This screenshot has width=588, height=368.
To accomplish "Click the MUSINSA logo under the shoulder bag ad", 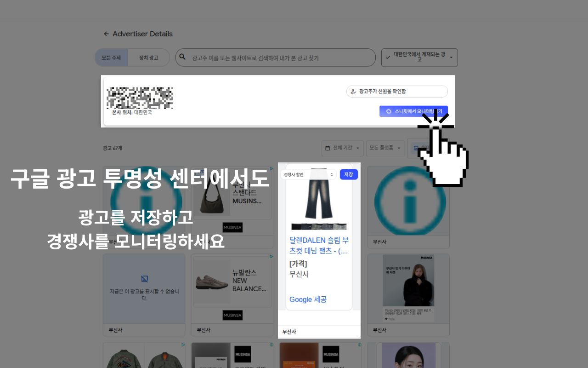I will point(232,228).
